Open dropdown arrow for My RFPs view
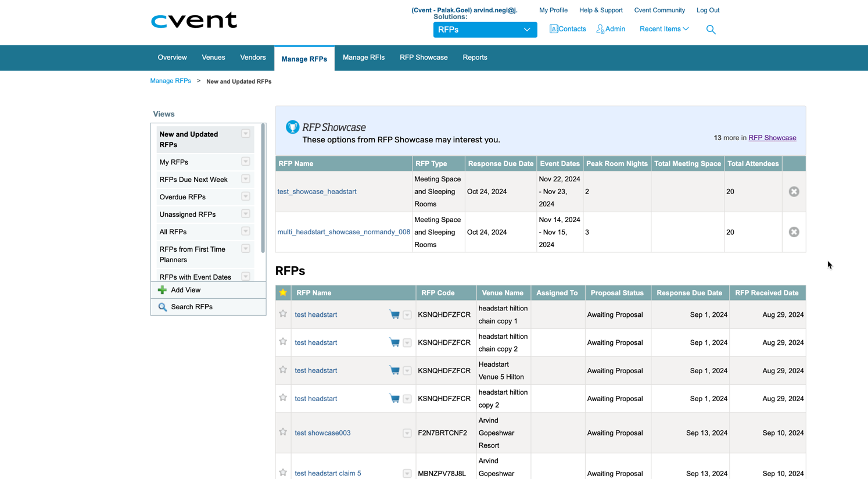Image resolution: width=868 pixels, height=479 pixels. [x=246, y=162]
